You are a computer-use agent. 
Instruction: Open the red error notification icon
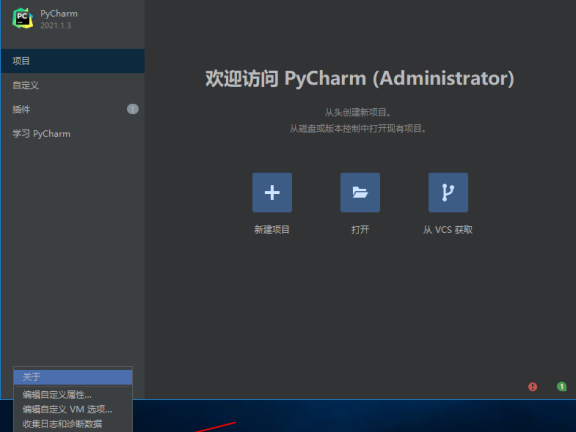click(x=532, y=386)
